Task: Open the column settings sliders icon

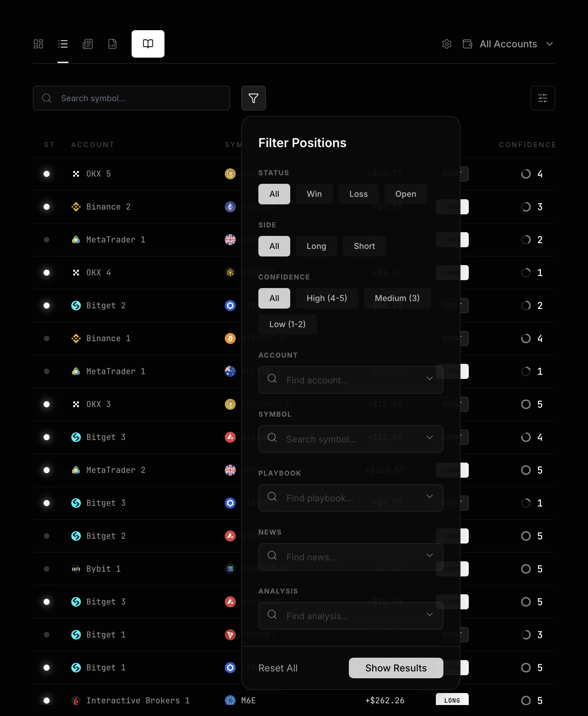Action: point(543,98)
